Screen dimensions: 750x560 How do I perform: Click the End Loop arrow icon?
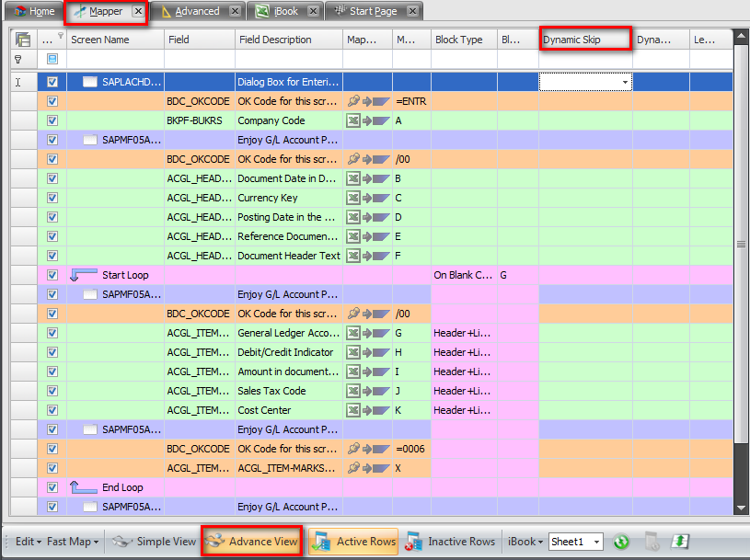pyautogui.click(x=84, y=487)
